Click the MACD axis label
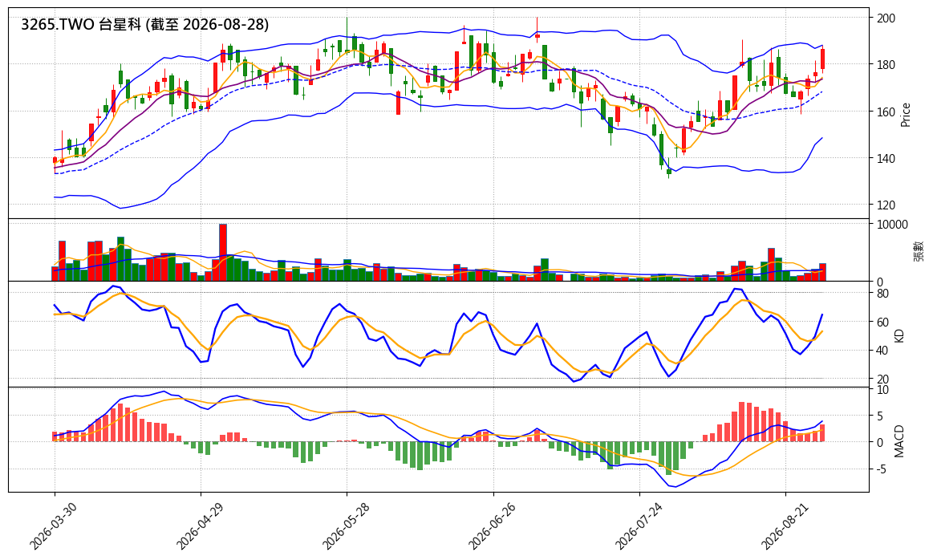 point(899,441)
